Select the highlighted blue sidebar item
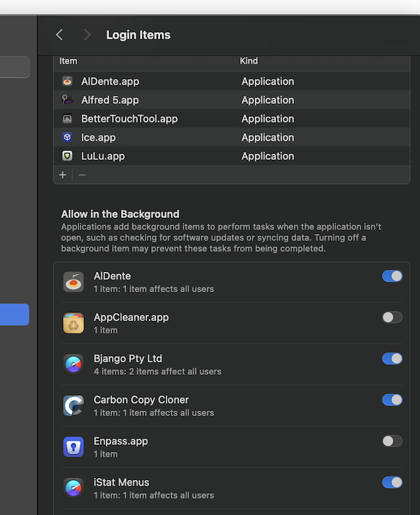420x515 pixels. (15, 315)
